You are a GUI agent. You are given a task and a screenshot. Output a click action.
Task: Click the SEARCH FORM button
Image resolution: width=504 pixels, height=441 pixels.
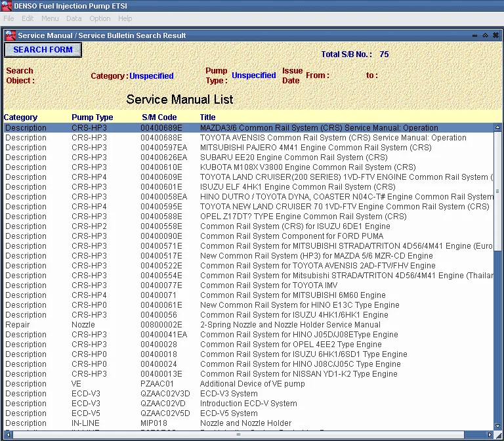[x=43, y=50]
